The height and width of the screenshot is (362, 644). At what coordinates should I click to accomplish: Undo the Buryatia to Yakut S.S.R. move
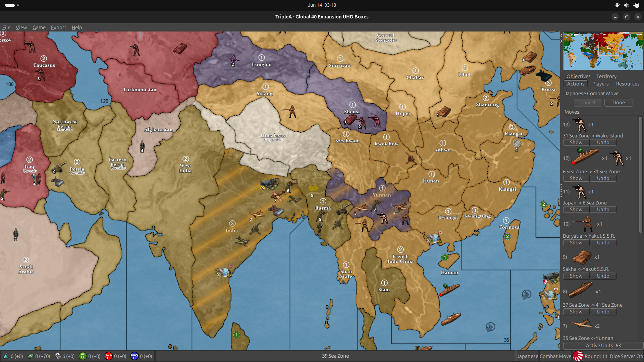pos(603,243)
